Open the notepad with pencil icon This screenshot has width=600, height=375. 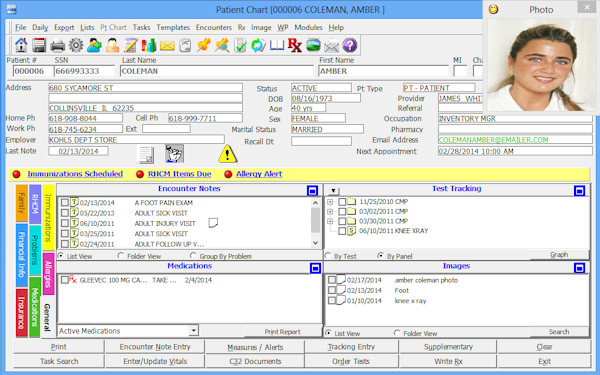[130, 45]
